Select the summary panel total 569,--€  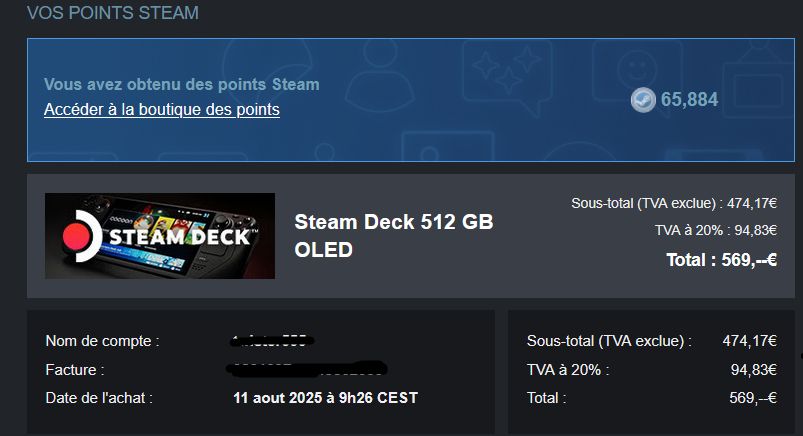(753, 398)
